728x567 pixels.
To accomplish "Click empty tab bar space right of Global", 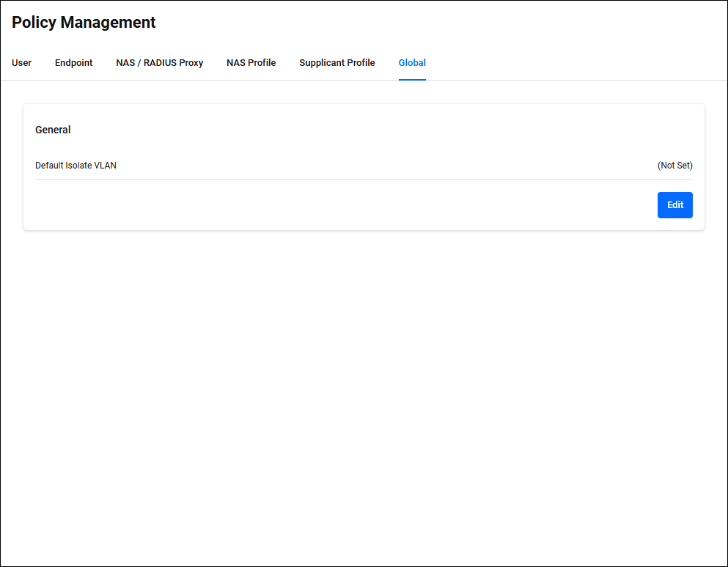I will (572, 63).
